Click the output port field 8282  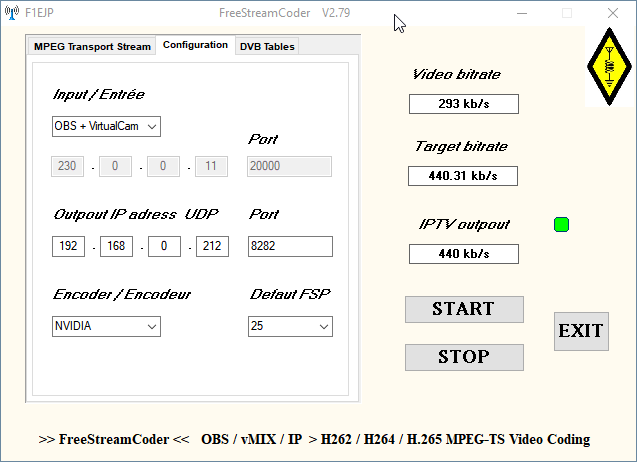coord(290,246)
